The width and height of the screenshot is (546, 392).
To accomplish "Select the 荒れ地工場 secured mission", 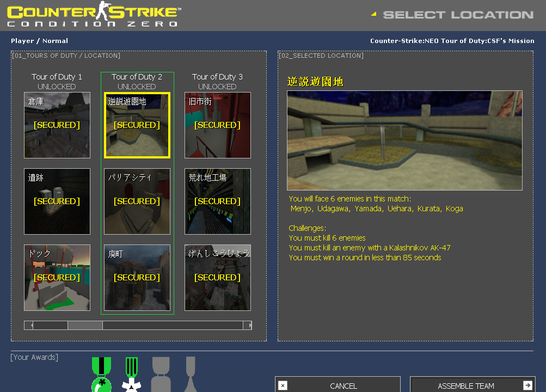I will 217,201.
